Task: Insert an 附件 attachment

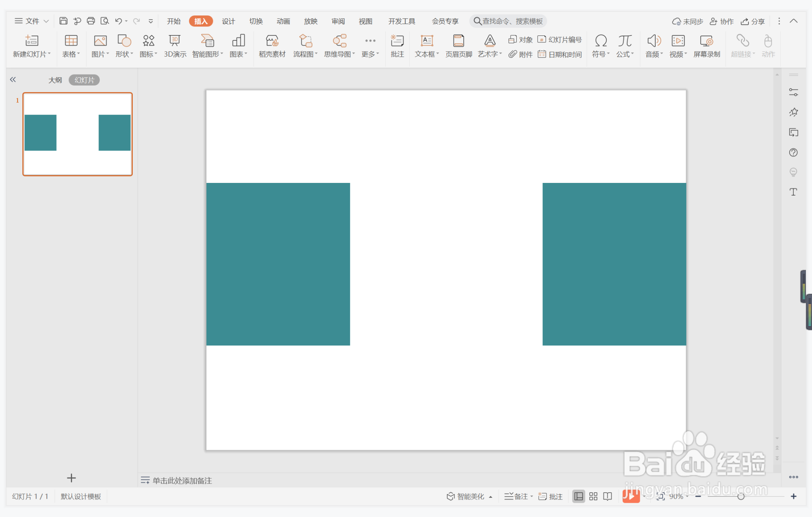Action: (x=520, y=54)
